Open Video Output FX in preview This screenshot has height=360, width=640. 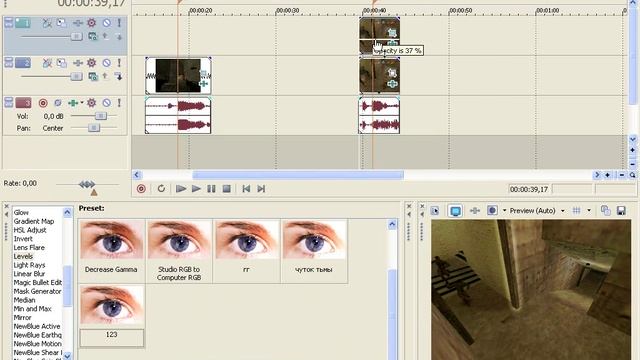pos(475,211)
